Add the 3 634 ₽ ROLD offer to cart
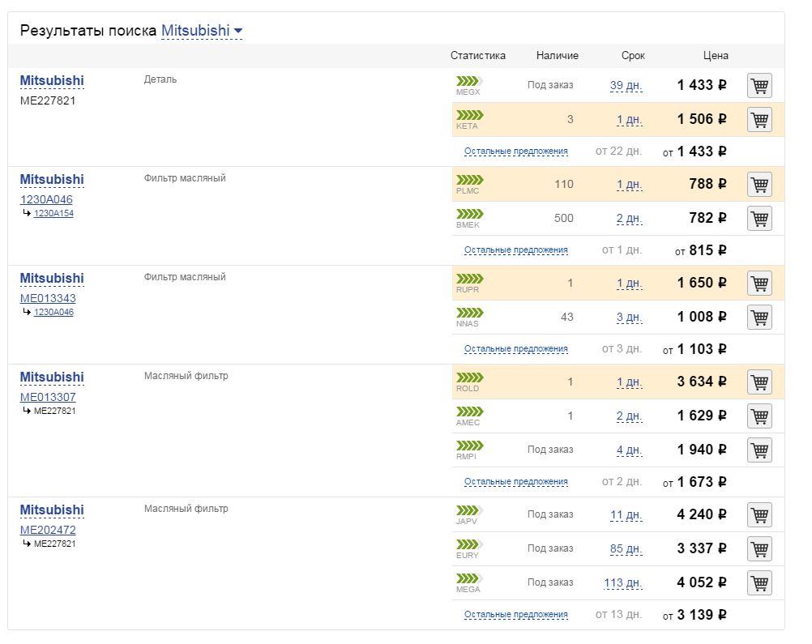Screen dimensions: 812x644 point(759,382)
